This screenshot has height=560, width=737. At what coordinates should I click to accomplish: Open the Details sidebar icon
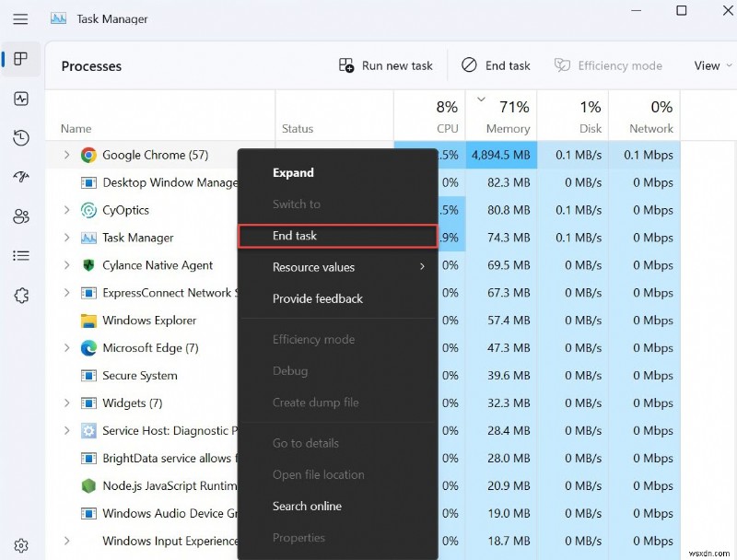pos(20,255)
